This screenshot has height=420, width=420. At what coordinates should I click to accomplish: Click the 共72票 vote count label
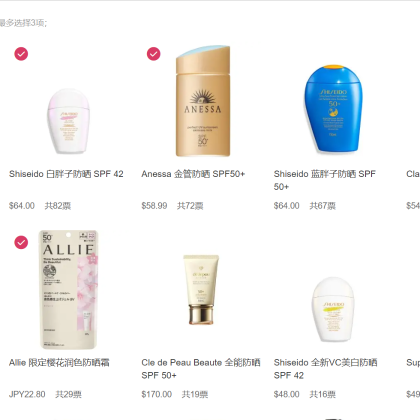(190, 206)
